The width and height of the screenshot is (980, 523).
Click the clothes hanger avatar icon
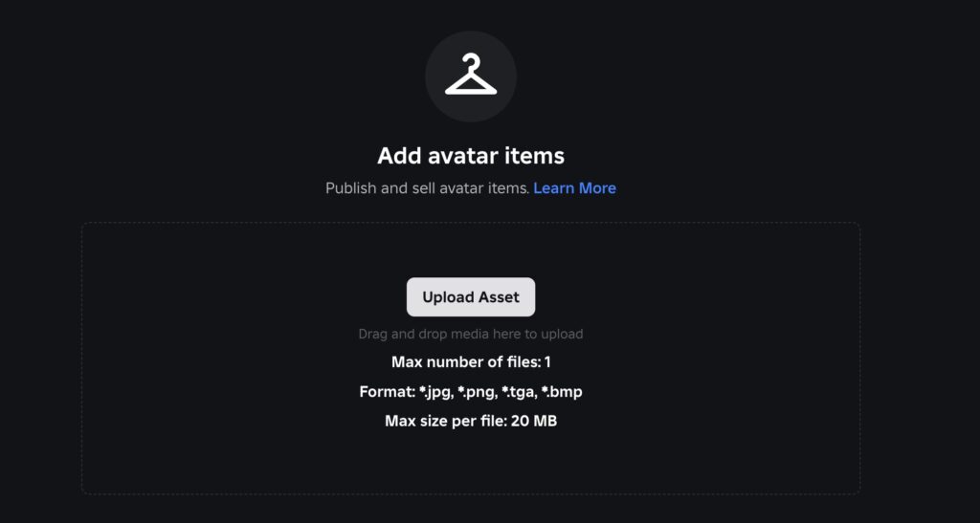[471, 75]
